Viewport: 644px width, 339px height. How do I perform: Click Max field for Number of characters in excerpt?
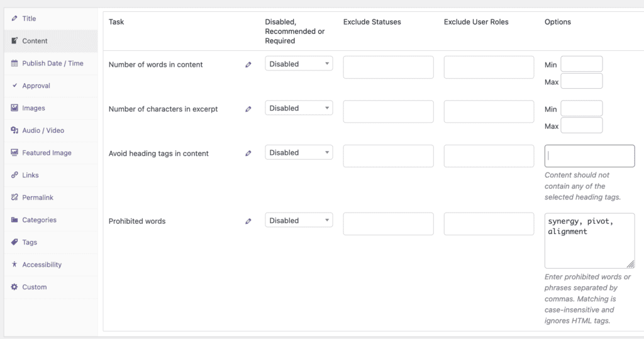581,126
